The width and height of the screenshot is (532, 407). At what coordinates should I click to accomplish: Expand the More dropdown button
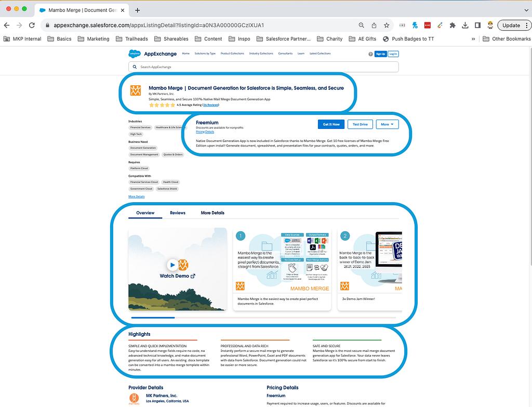(x=387, y=124)
